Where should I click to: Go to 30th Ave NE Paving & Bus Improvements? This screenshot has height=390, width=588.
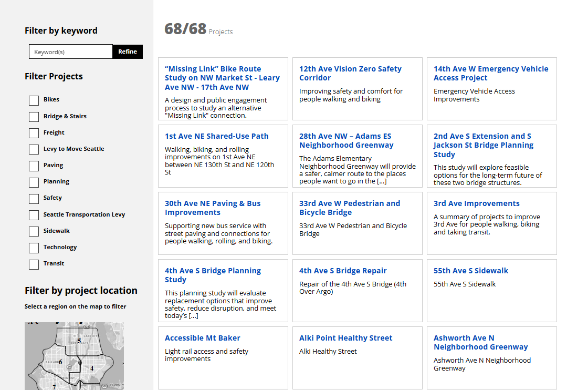point(213,208)
